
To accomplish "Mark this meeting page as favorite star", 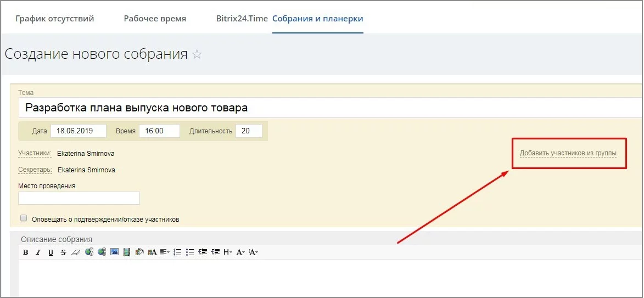I will (x=197, y=54).
